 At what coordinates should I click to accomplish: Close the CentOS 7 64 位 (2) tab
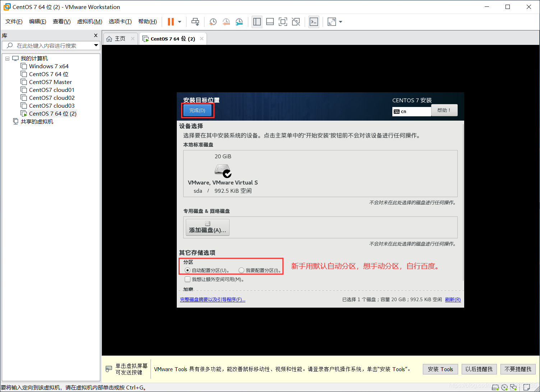[202, 38]
